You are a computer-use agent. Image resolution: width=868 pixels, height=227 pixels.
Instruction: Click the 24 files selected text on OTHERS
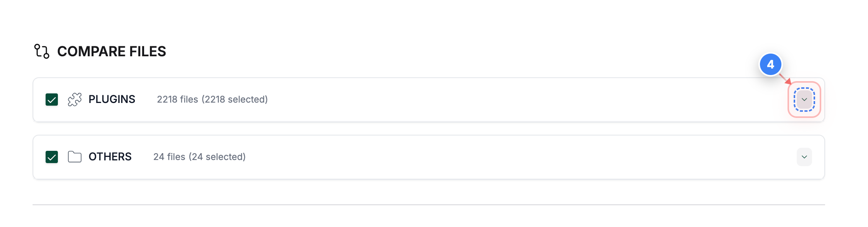200,157
